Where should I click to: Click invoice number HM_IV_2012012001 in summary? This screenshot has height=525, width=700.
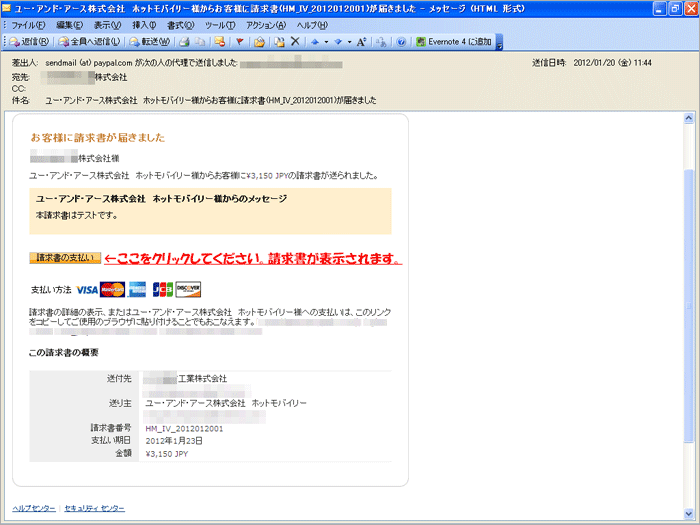pyautogui.click(x=184, y=429)
